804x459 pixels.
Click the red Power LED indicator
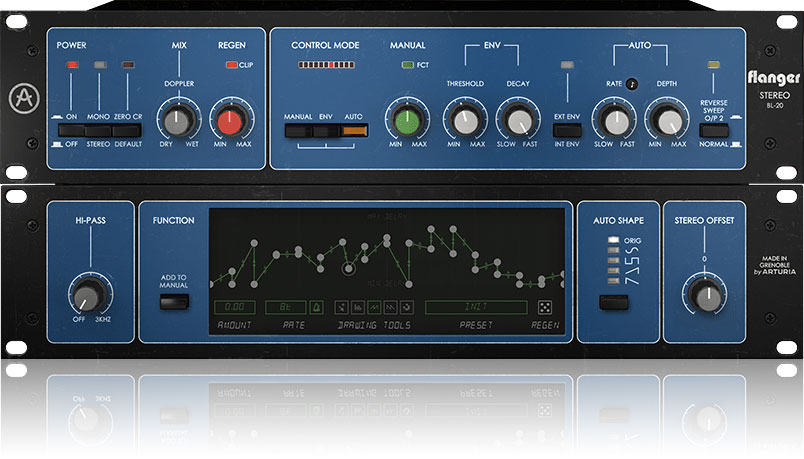point(72,65)
